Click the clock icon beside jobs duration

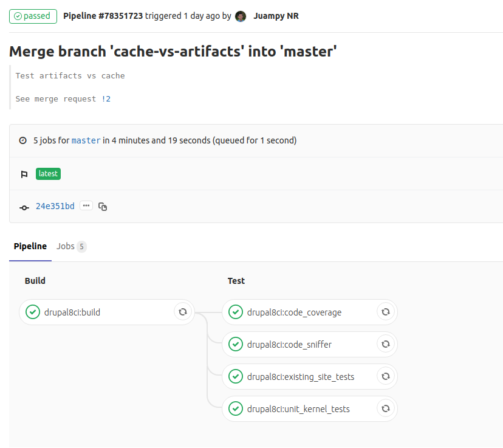pos(22,140)
